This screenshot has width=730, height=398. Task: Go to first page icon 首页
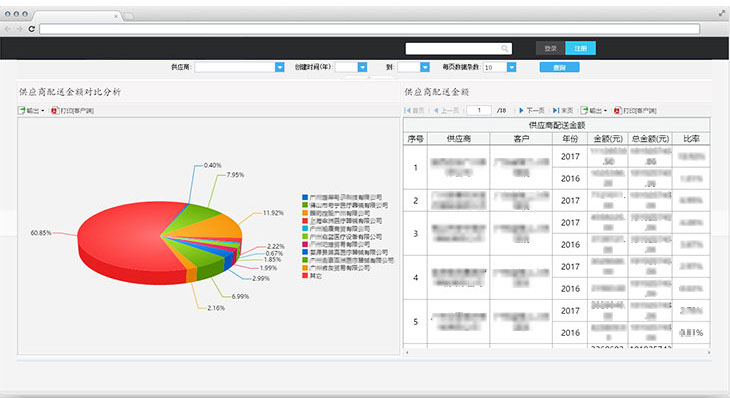(x=408, y=110)
